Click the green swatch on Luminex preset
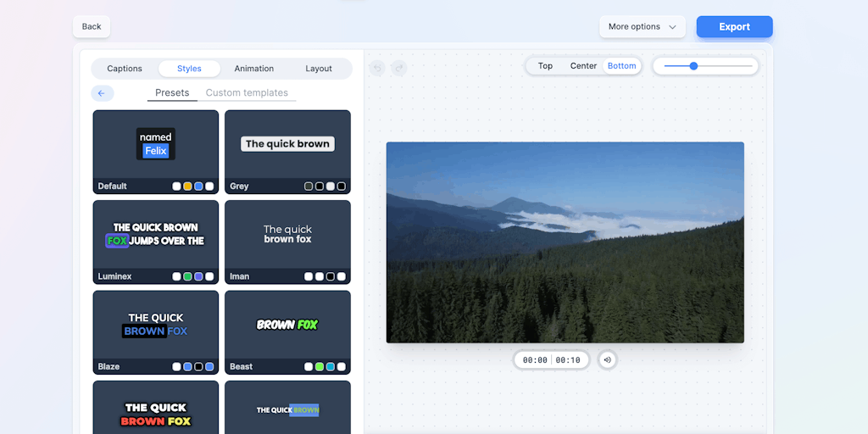The width and height of the screenshot is (868, 434). (187, 277)
